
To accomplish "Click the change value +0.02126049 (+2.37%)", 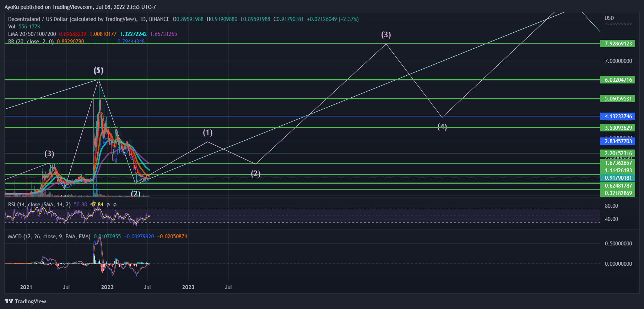I will 333,19.
